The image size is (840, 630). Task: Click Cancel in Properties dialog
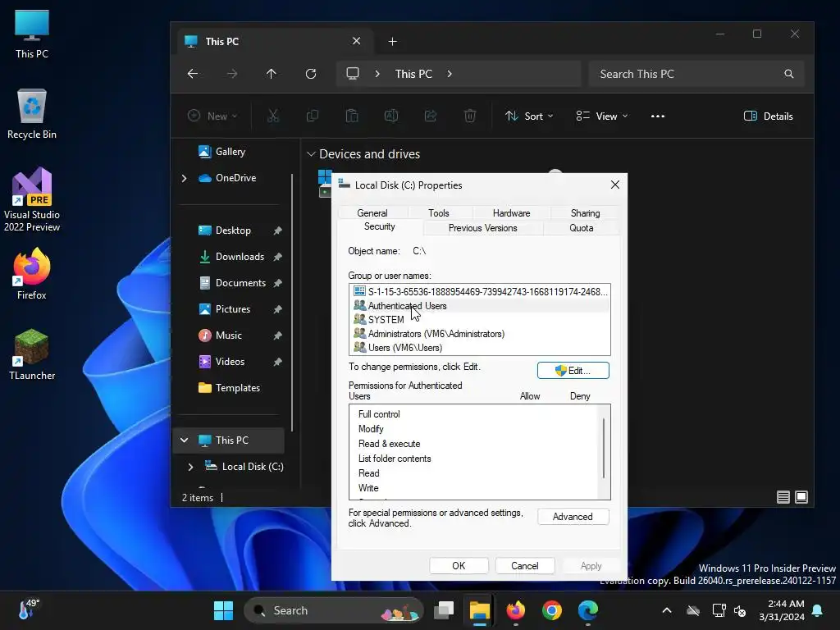[x=525, y=566]
